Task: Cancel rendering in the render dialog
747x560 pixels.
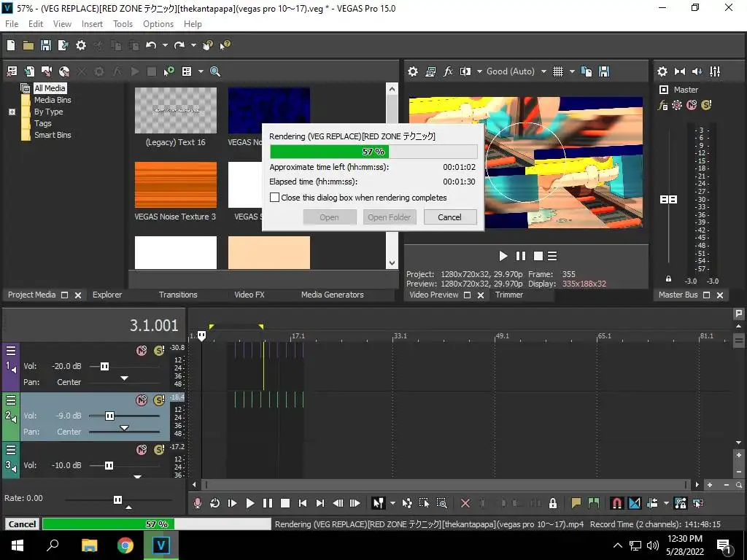Action: 449,217
